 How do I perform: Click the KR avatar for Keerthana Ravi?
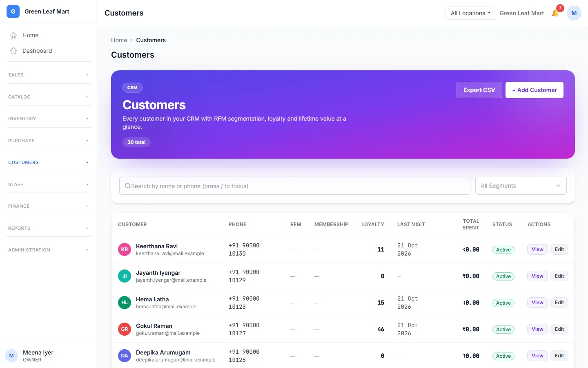125,249
